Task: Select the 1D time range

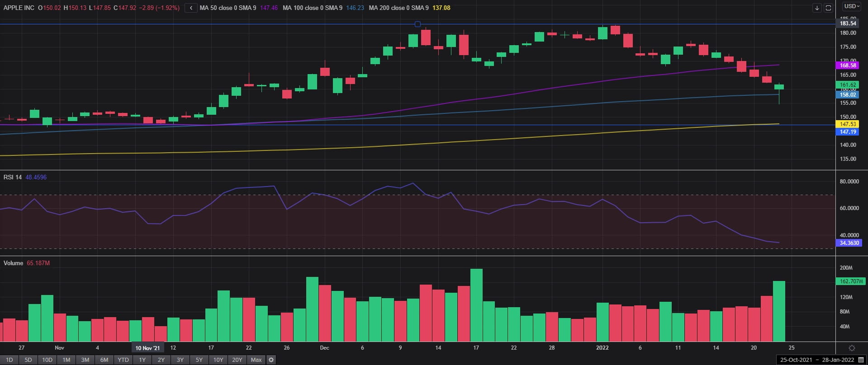Action: (9, 360)
